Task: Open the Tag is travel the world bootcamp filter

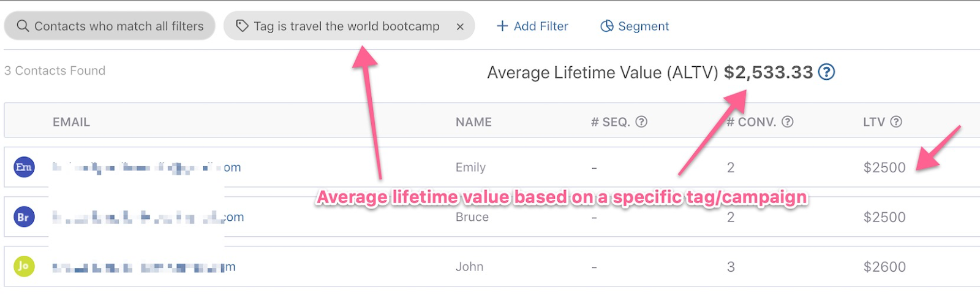Action: click(x=346, y=26)
